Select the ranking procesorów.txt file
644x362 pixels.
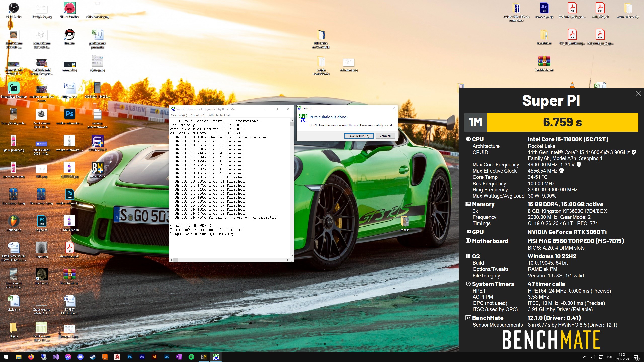pyautogui.click(x=98, y=119)
